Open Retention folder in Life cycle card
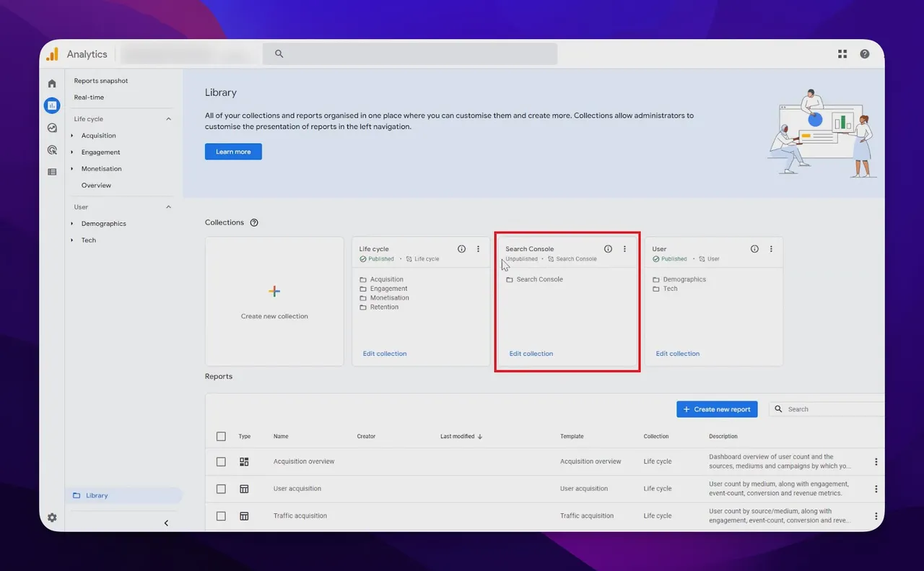Viewport: 924px width, 571px height. click(x=384, y=307)
